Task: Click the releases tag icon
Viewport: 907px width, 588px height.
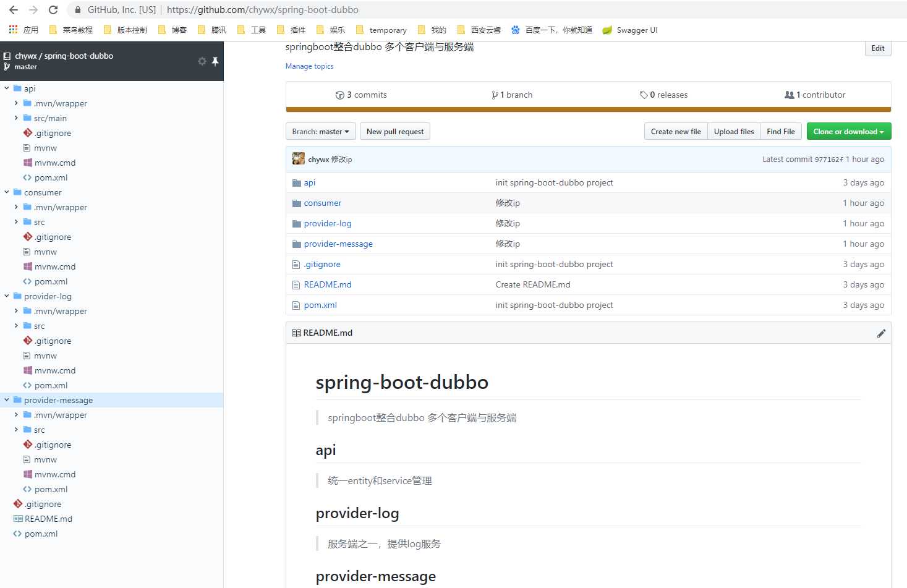Action: pyautogui.click(x=644, y=95)
